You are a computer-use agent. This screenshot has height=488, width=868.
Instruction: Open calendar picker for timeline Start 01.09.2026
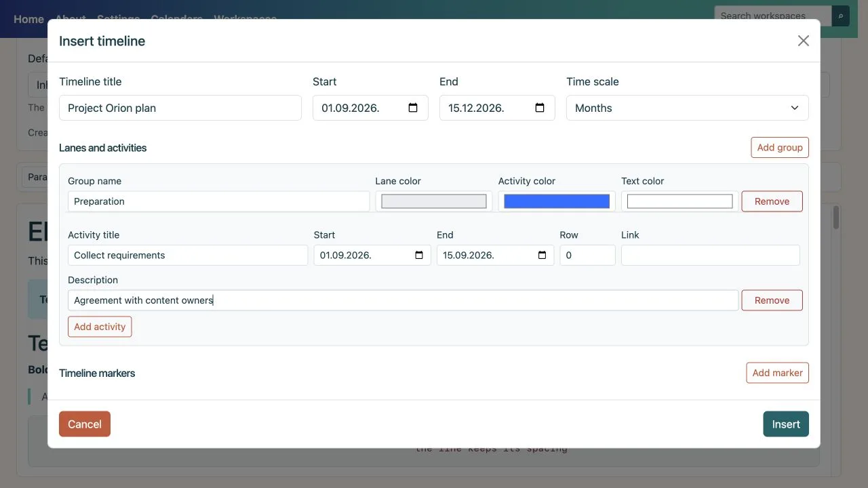tap(413, 108)
